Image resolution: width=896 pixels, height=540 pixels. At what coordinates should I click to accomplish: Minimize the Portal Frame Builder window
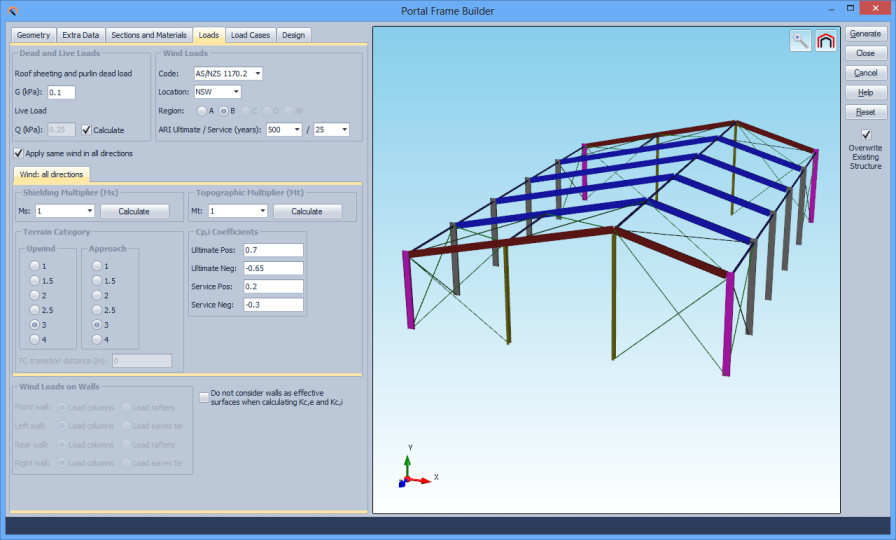click(828, 11)
